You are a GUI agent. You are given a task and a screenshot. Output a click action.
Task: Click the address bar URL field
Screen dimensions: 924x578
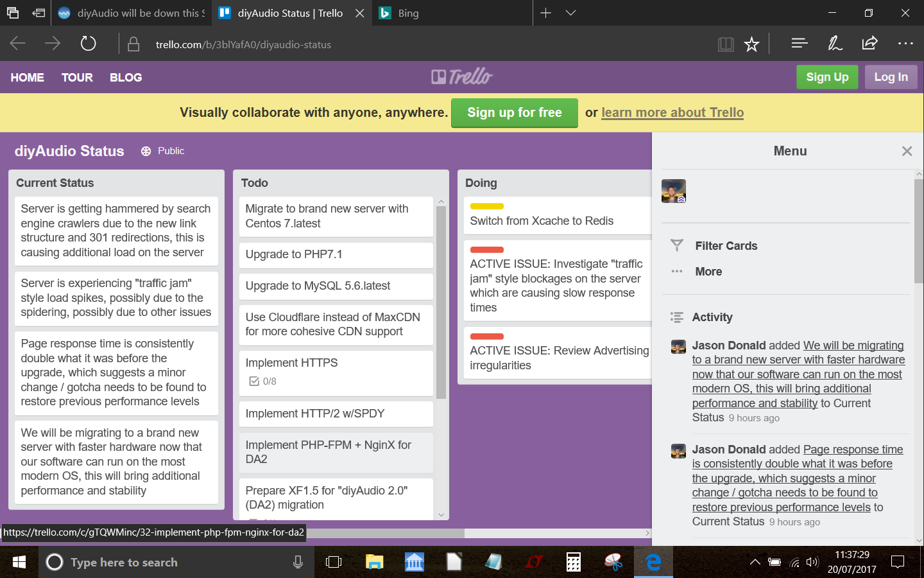click(x=417, y=44)
